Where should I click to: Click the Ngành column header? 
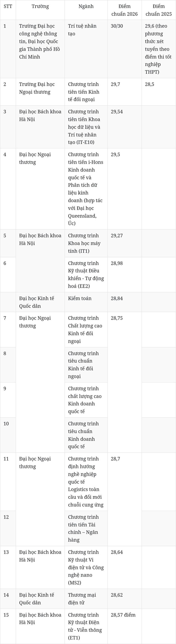[86, 10]
